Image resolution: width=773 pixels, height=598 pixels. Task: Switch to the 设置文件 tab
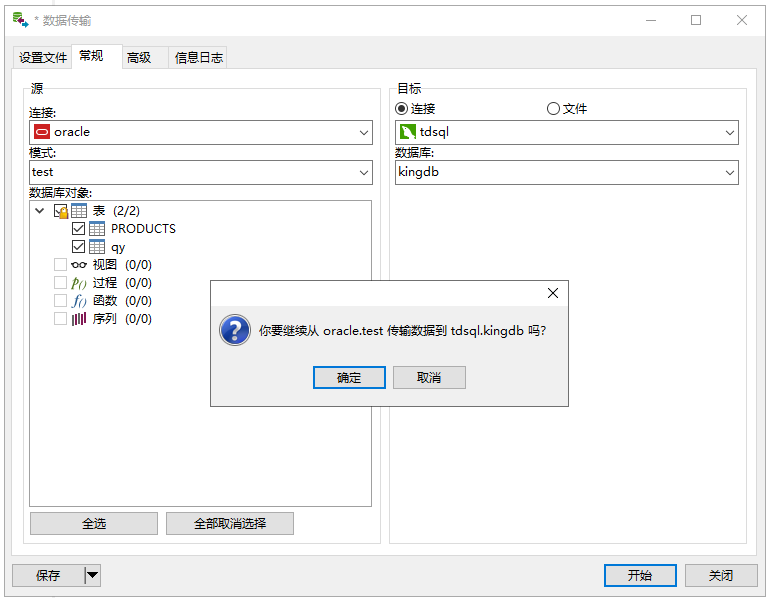(x=43, y=58)
